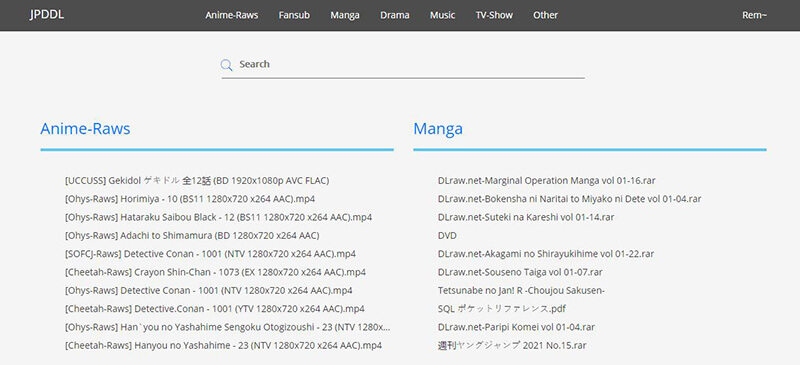Open 週刊ヤングジャンプ 2021 No.15.rar entry
This screenshot has height=365, width=800.
[x=512, y=346]
